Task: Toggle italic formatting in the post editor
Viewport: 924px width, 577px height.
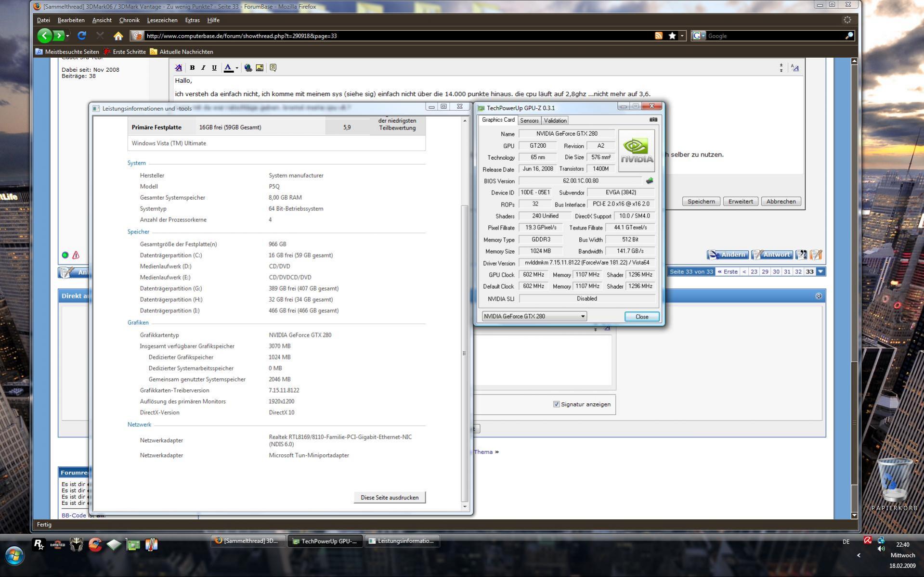Action: [x=203, y=68]
